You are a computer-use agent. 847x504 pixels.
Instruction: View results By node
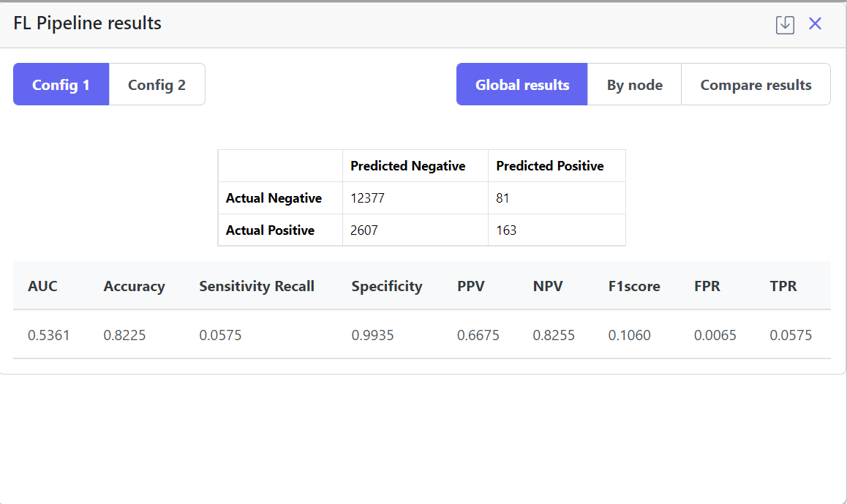(x=634, y=85)
